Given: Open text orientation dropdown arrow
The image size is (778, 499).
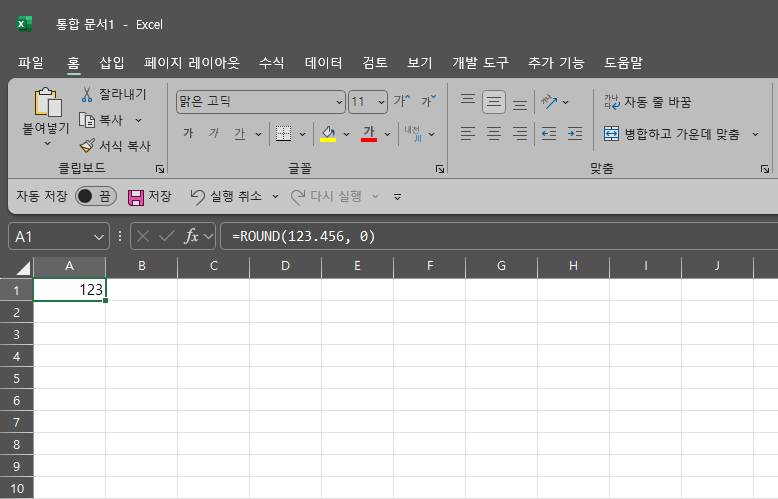Looking at the screenshot, I should click(x=566, y=102).
